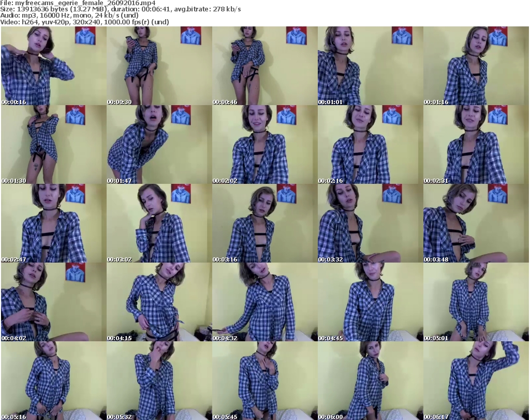Select the frame at 00:01:01
The width and height of the screenshot is (530, 420).
coord(370,66)
